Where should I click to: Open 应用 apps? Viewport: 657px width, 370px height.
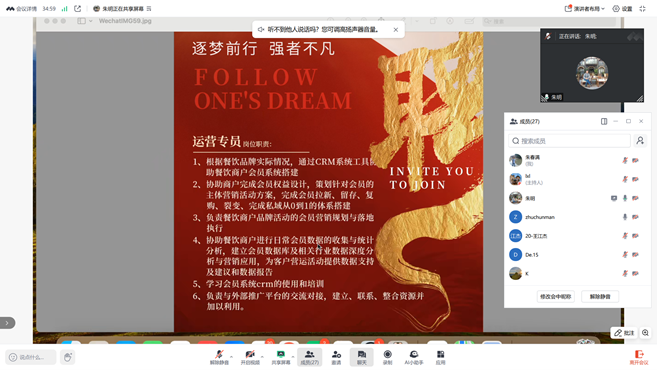[440, 357]
